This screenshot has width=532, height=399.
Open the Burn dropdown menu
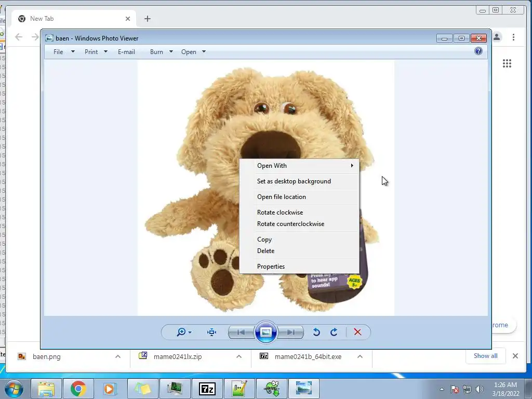point(162,52)
